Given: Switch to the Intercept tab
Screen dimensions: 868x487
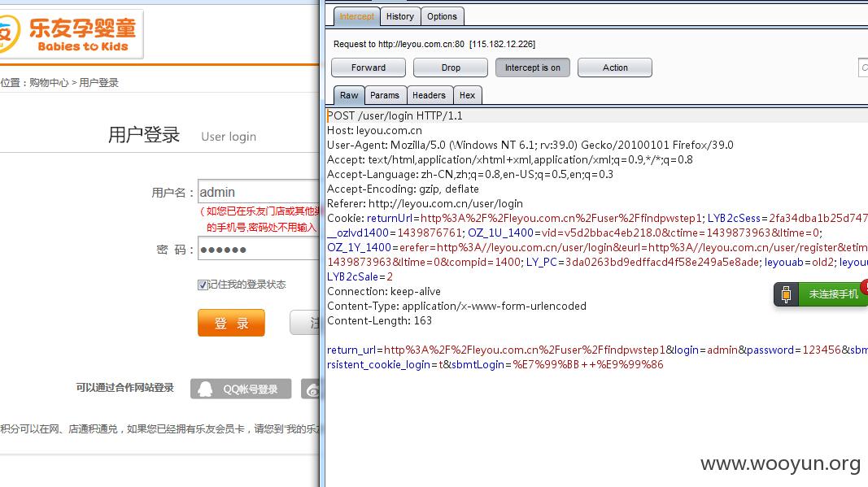Looking at the screenshot, I should point(356,16).
